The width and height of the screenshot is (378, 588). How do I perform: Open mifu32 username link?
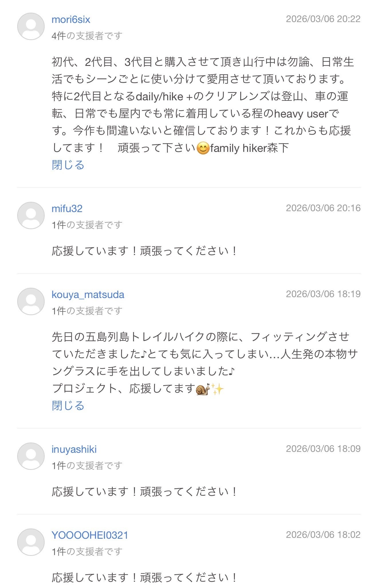(67, 209)
